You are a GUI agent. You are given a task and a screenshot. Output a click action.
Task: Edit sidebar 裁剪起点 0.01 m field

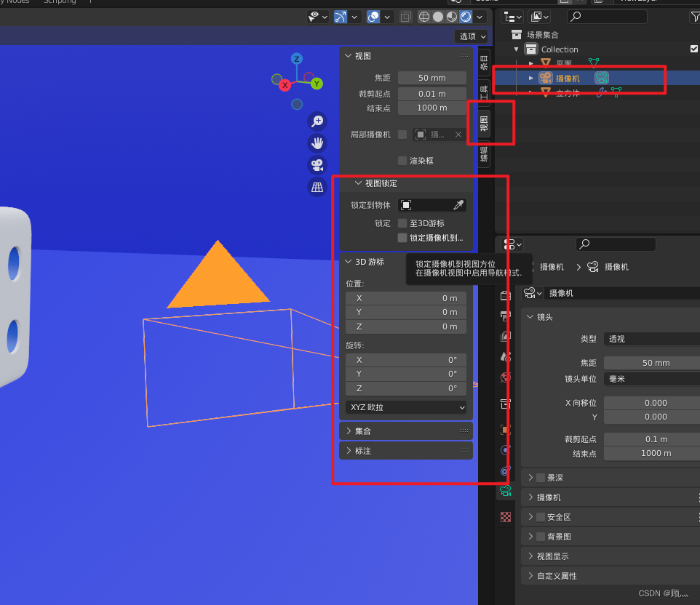[x=431, y=94]
